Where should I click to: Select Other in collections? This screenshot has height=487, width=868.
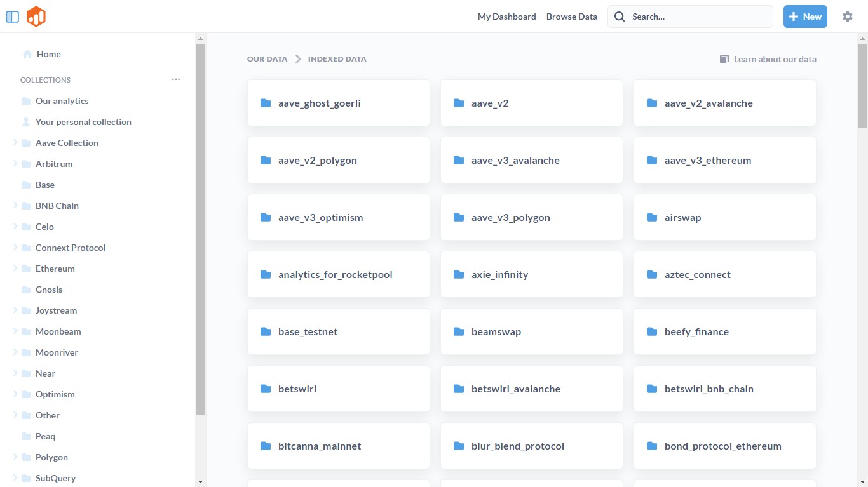click(x=48, y=415)
